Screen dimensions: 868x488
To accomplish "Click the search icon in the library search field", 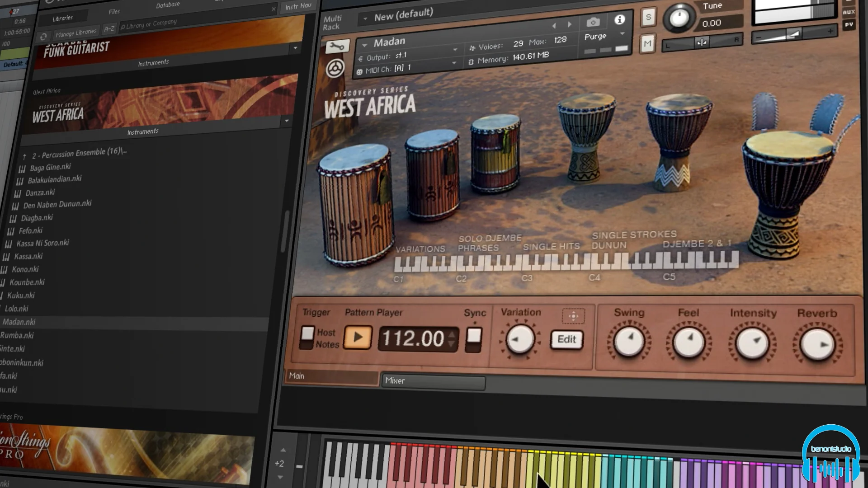I will coord(123,28).
